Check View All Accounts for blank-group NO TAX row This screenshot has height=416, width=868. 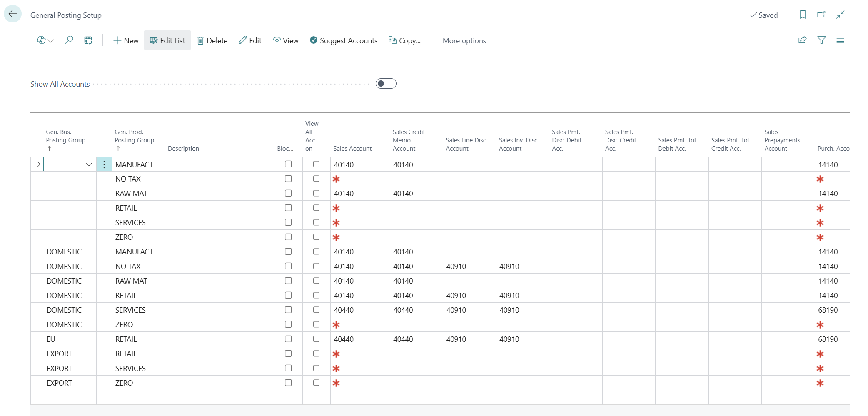317,179
